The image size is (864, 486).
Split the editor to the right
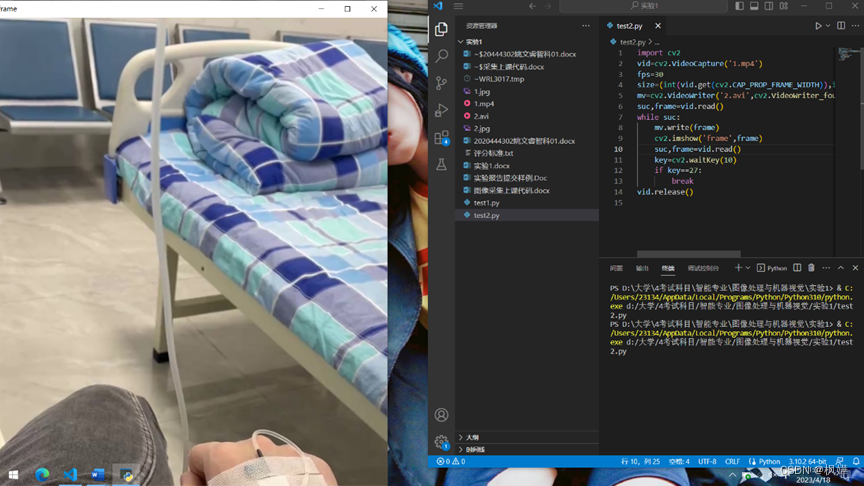[841, 26]
